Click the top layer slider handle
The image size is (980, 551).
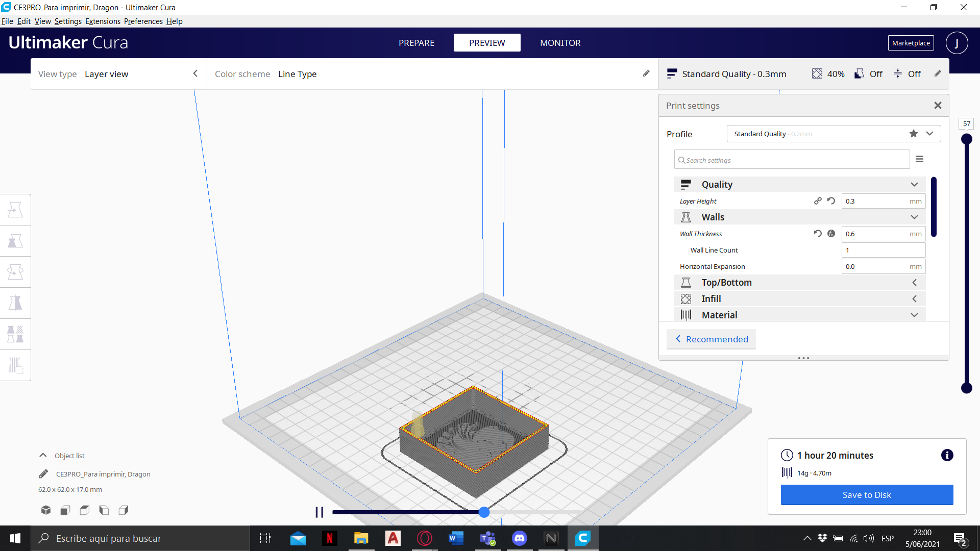[x=967, y=139]
